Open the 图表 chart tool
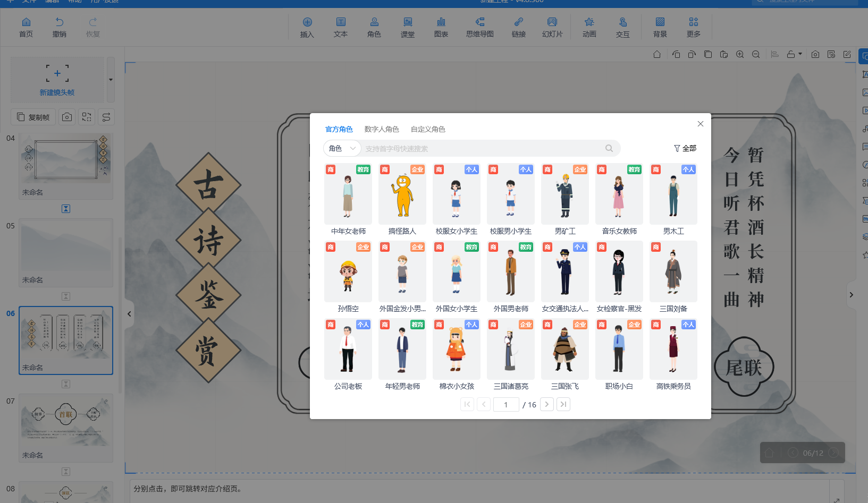 tap(441, 27)
